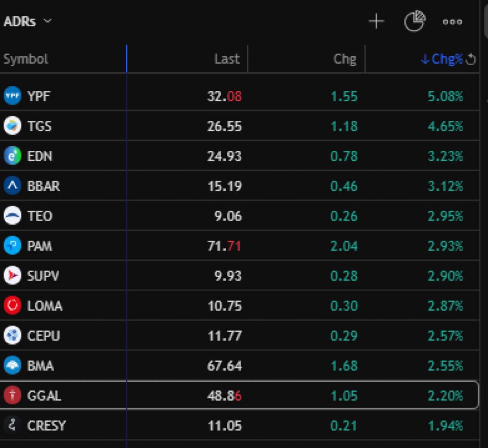The height and width of the screenshot is (448, 488).
Task: Click BMA change value 1.68
Action: [x=344, y=366]
